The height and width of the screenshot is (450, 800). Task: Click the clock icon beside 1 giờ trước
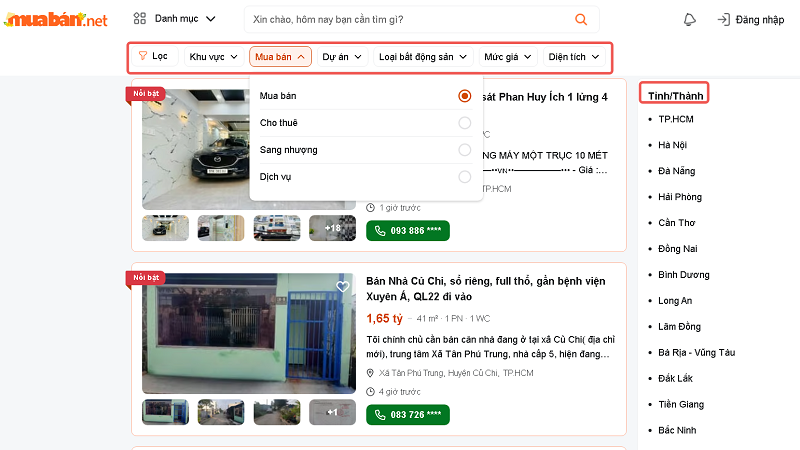pyautogui.click(x=370, y=208)
